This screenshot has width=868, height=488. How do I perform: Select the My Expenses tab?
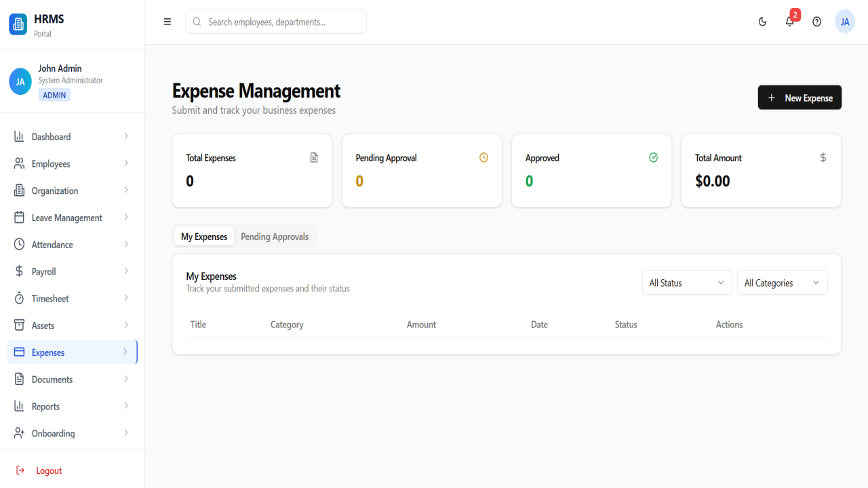point(204,237)
